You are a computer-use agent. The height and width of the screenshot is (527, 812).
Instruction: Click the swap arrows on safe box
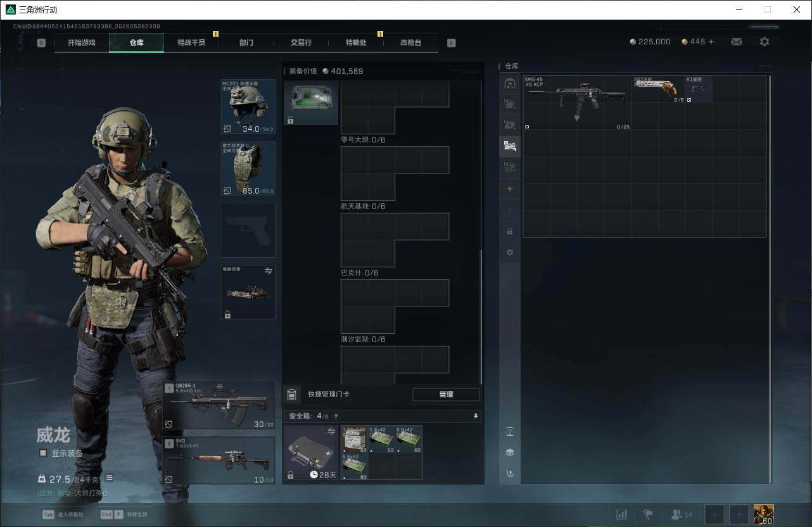click(331, 431)
